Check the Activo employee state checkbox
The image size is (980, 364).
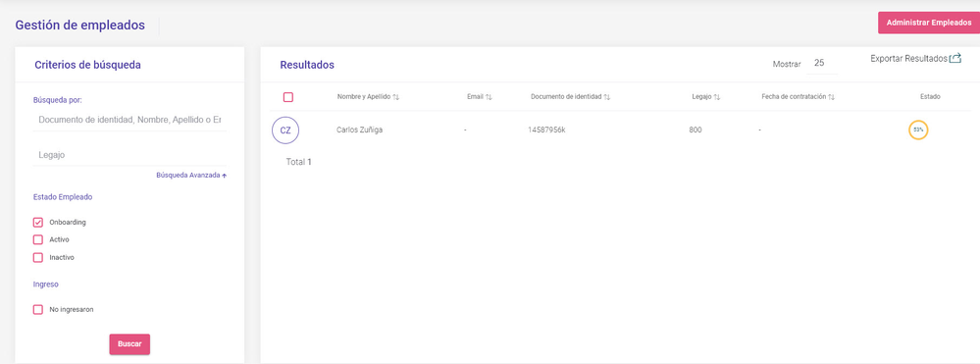click(38, 239)
